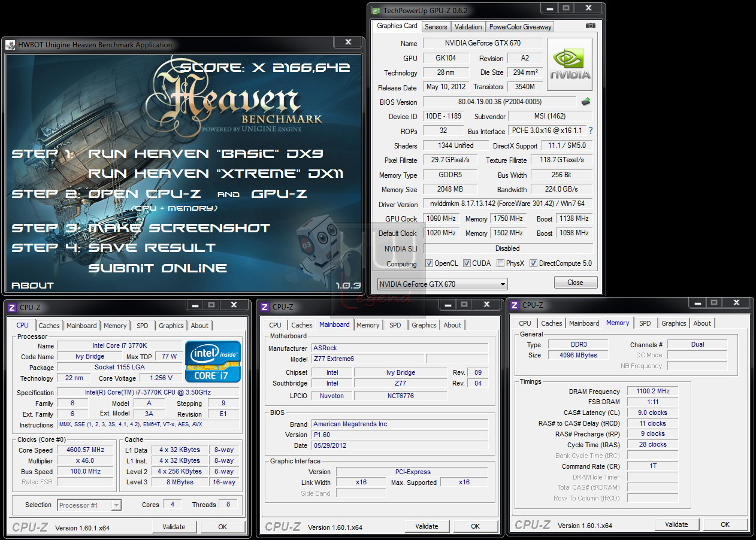This screenshot has width=756, height=540.
Task: Open Caches tab in the CPU-Z processor window
Action: click(49, 326)
